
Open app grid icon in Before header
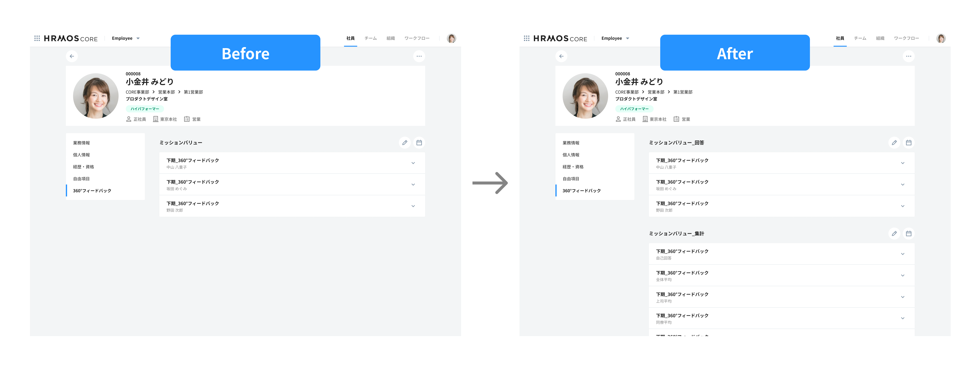37,38
